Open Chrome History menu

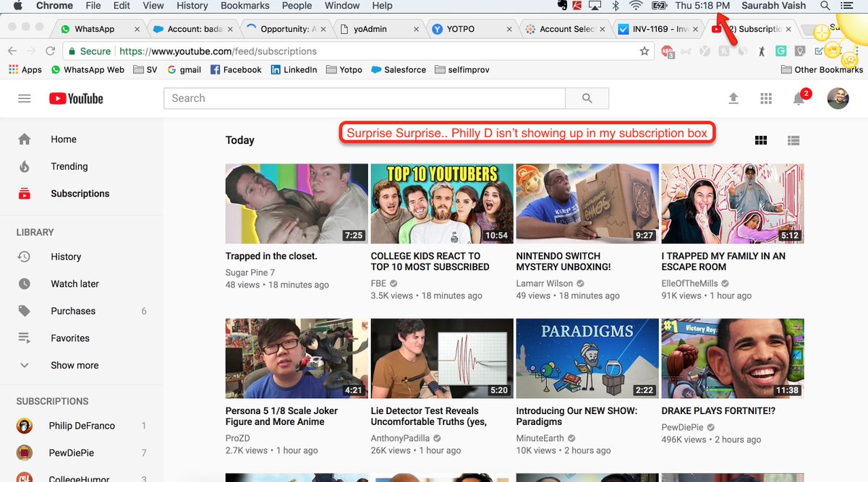pos(192,6)
